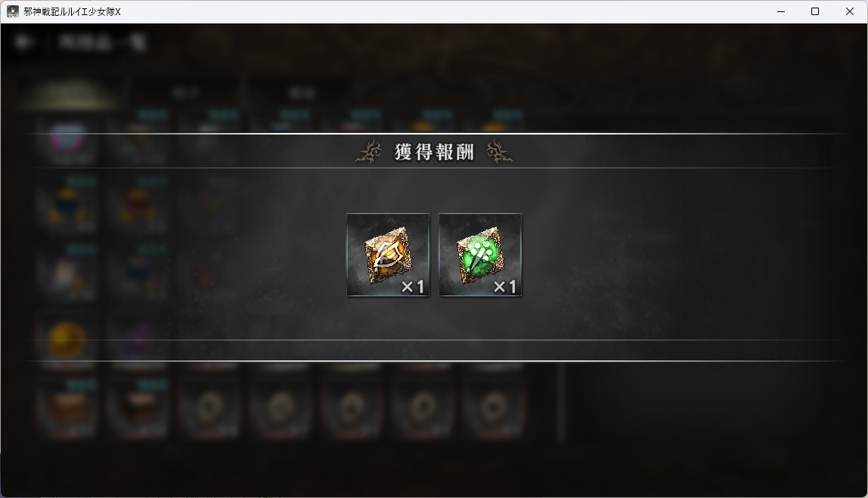Tap the orange shield gem reward
Viewport: 868px width, 498px height.
tap(387, 255)
